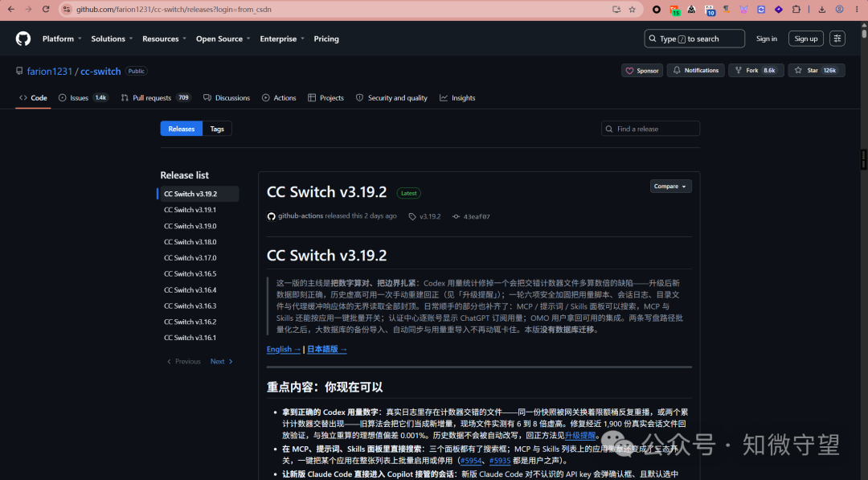
Task: Open the Pull requests tab
Action: point(155,98)
